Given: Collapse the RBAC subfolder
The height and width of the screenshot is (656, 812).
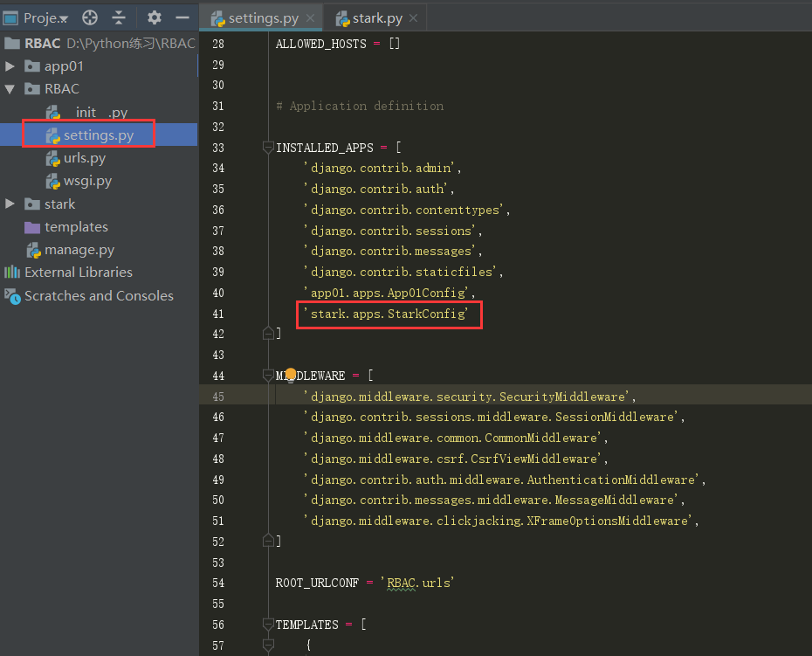Looking at the screenshot, I should pos(10,89).
